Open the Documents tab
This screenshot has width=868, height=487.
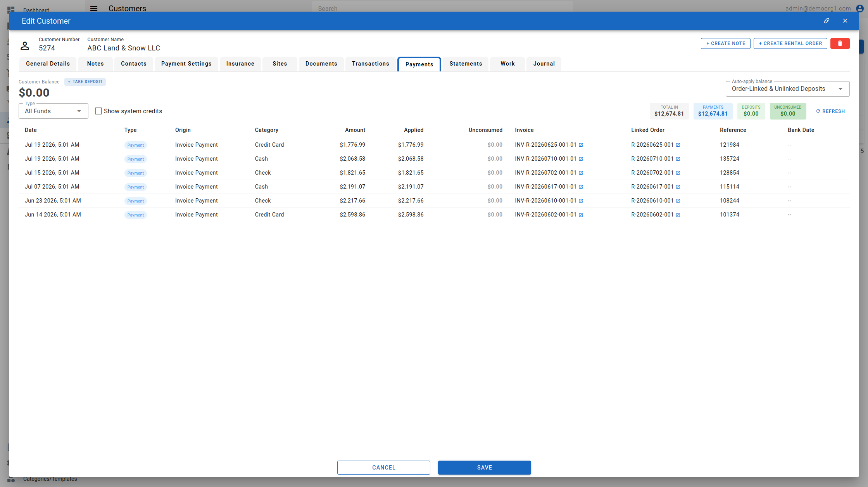[x=321, y=64]
